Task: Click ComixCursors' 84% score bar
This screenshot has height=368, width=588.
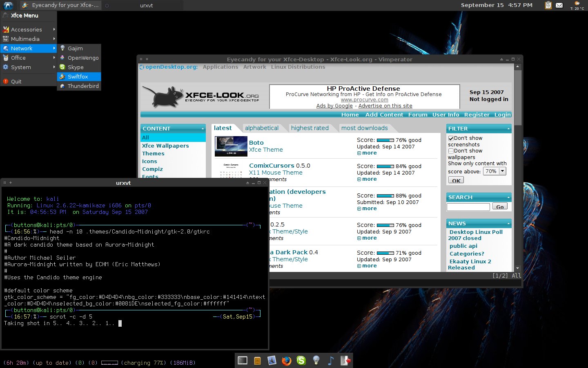Action: [x=385, y=166]
